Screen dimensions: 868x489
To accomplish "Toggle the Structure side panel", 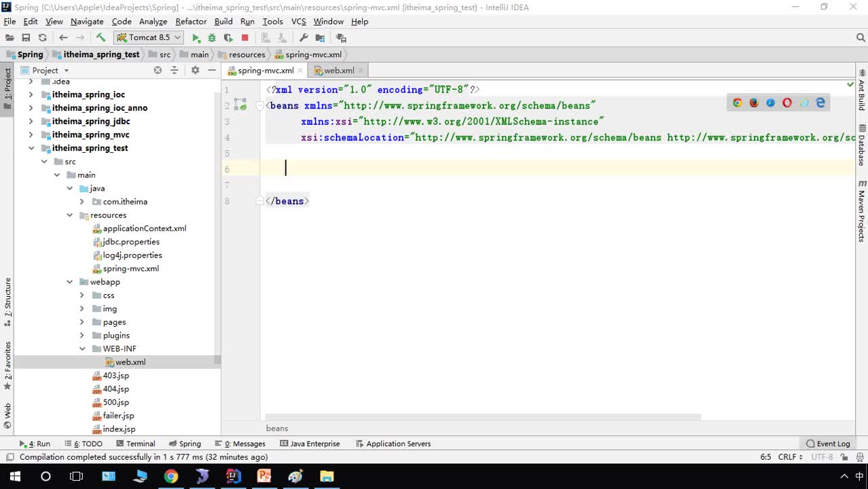I will coord(7,302).
